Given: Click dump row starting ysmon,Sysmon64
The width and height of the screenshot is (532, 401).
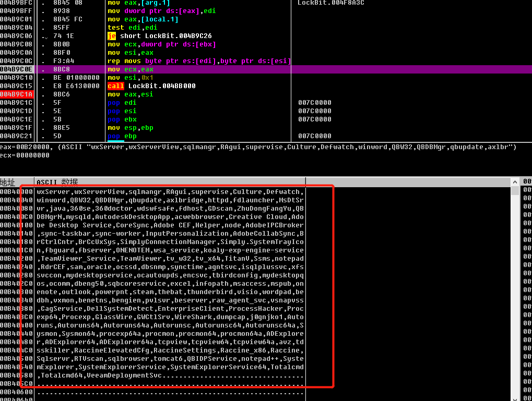Looking at the screenshot, I should (x=170, y=334).
